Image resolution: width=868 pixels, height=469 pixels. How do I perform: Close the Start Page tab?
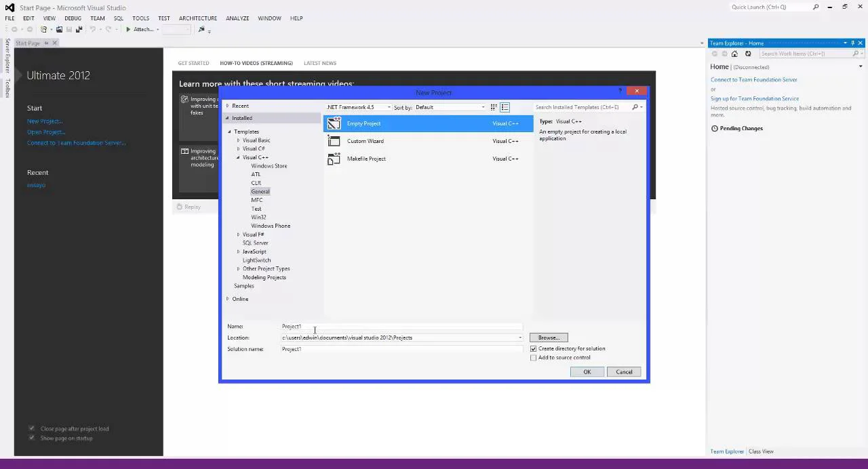click(55, 43)
